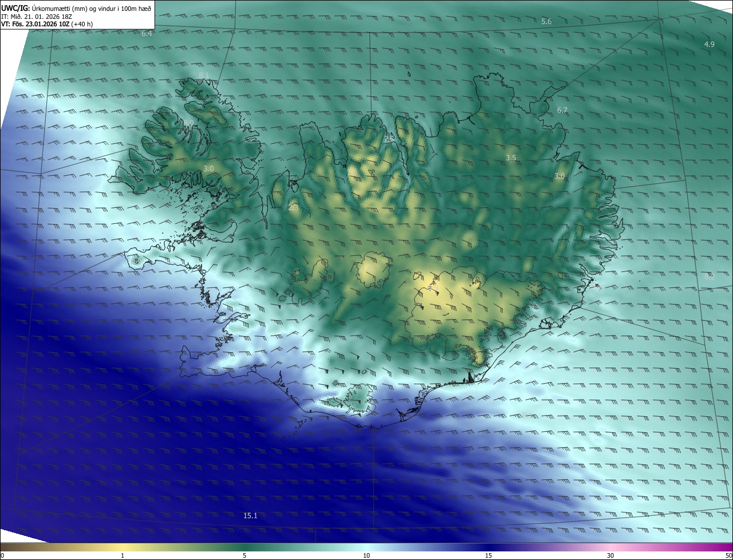
Task: Click the valid time 'VT: Fös. 23.01.2026 10Z (+40 h)'
Action: click(47, 24)
